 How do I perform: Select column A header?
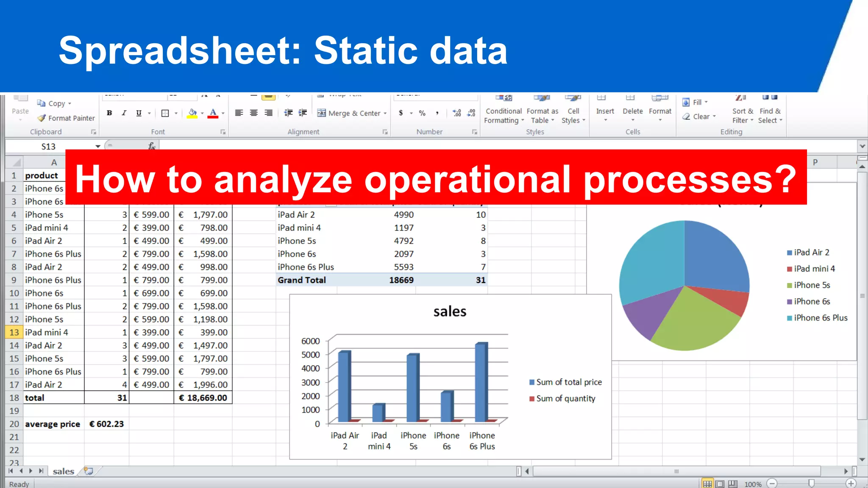pyautogui.click(x=54, y=162)
